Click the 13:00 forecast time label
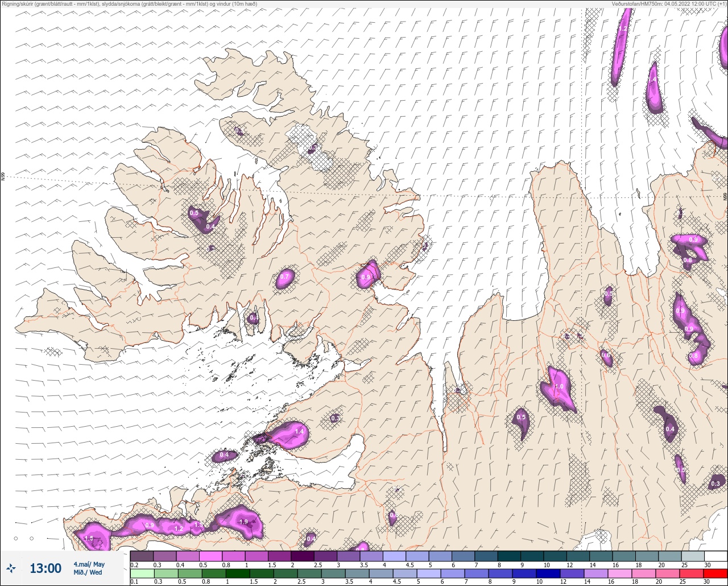This screenshot has width=728, height=586. (x=45, y=568)
